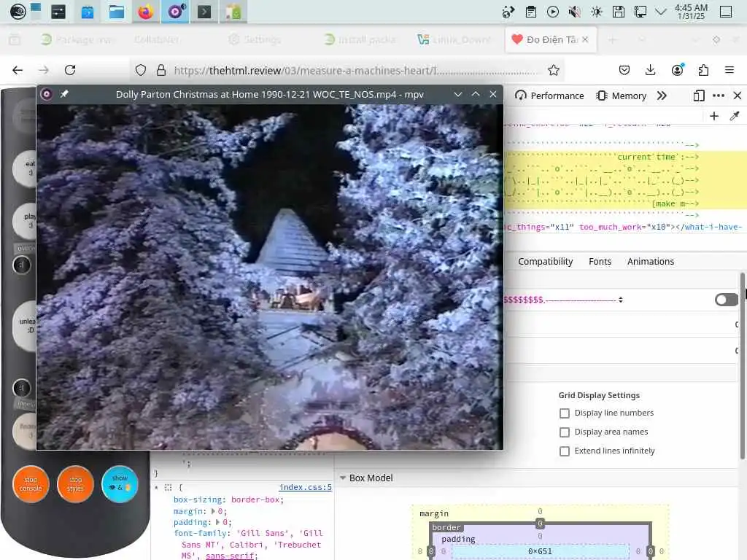
Task: Reload the current page
Action: [70, 70]
